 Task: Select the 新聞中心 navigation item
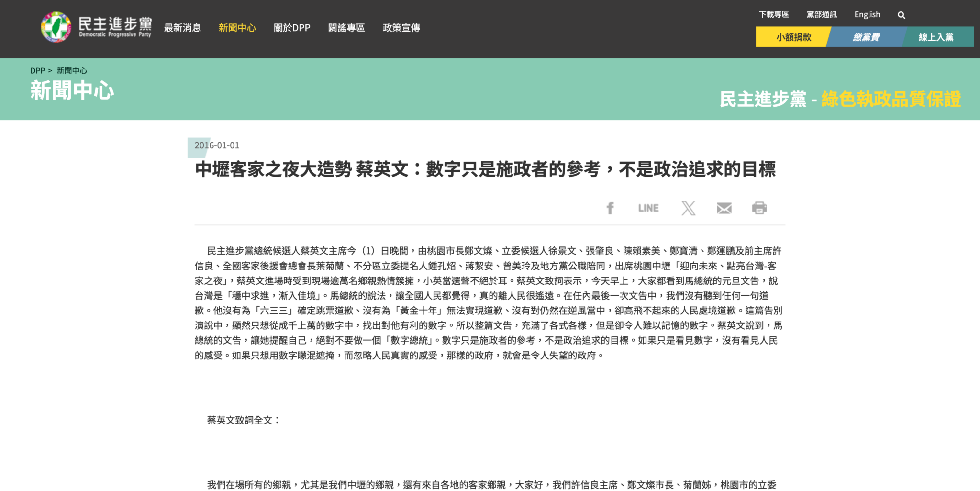click(237, 28)
